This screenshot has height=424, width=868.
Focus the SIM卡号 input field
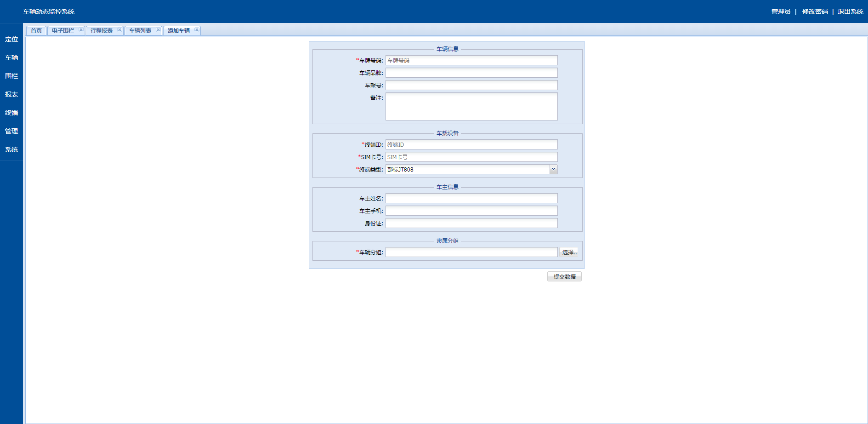tap(471, 157)
